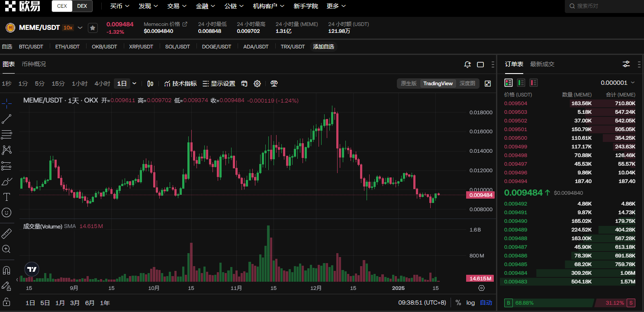Expand the order book precision 0.000001 dropdown
Viewport: 644px width, 312px height.
pyautogui.click(x=618, y=83)
